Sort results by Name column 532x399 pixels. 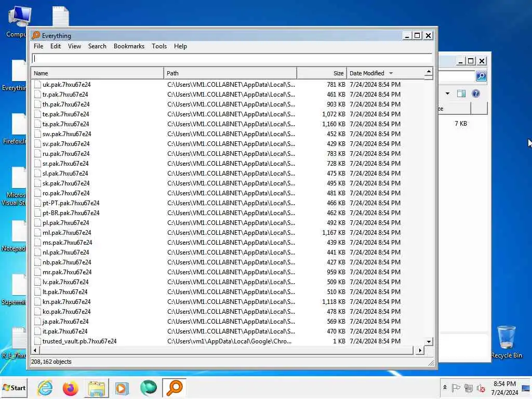tap(97, 73)
